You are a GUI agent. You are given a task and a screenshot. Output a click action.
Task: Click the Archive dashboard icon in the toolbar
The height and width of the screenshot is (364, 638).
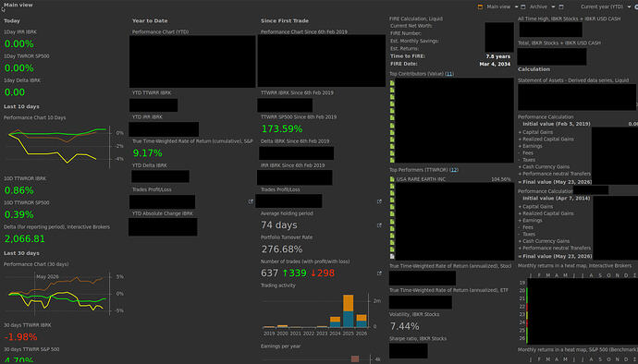click(x=523, y=6)
